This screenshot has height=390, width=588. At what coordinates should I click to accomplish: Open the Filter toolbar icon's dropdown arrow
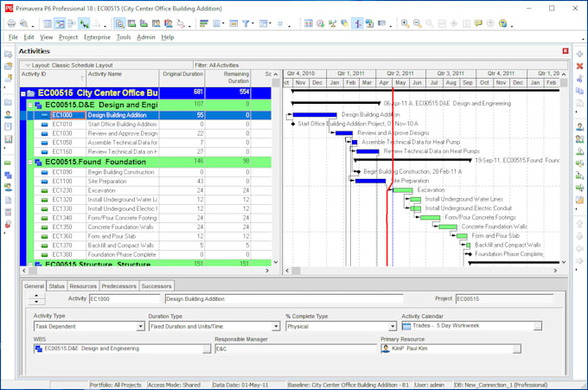click(x=252, y=23)
